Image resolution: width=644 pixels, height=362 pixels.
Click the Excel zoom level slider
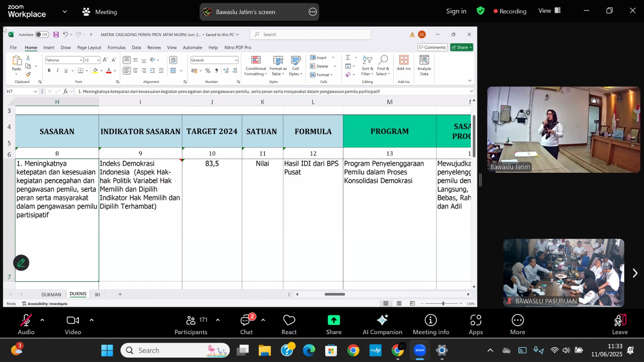point(443,304)
